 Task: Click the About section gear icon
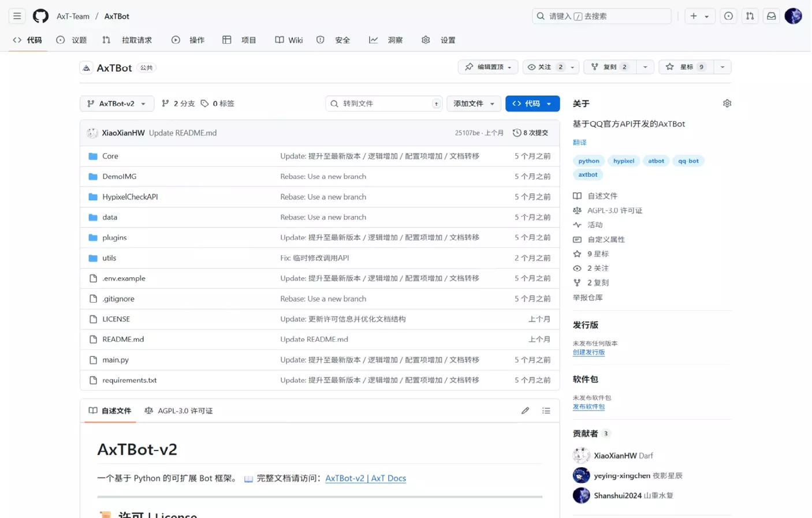pyautogui.click(x=727, y=103)
